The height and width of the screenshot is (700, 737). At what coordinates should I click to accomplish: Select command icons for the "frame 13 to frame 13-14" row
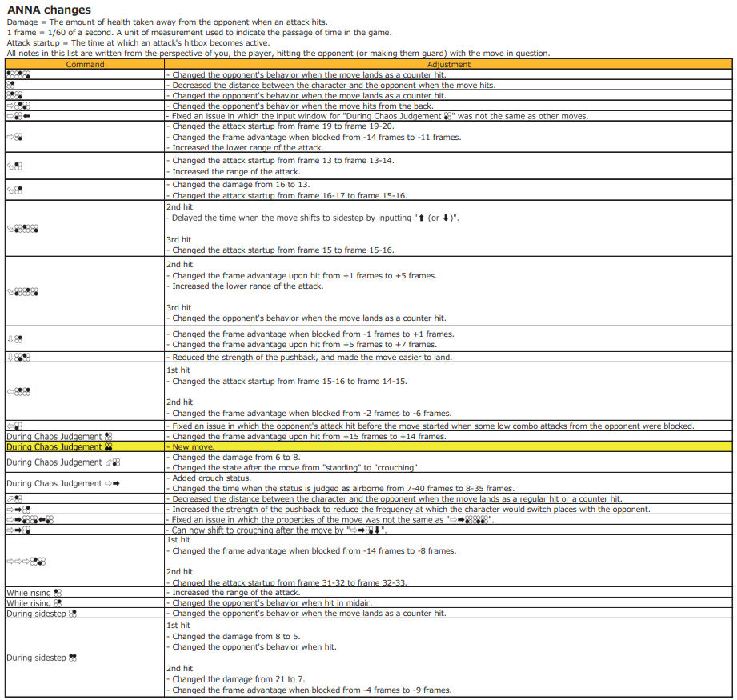[14, 166]
